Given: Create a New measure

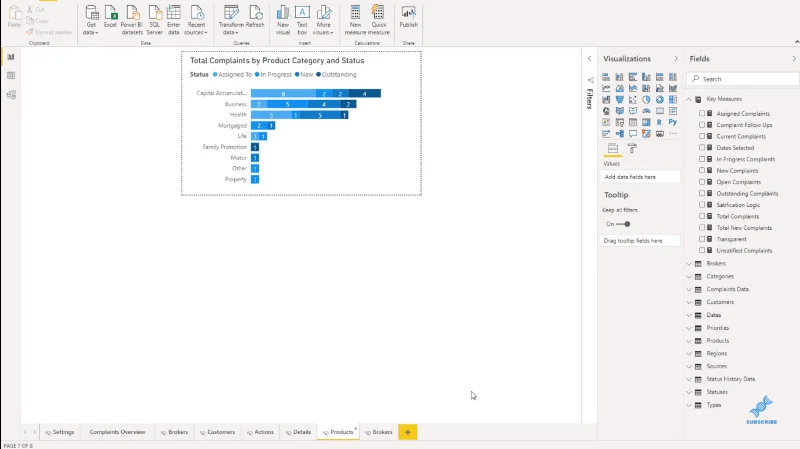Looking at the screenshot, I should (355, 20).
